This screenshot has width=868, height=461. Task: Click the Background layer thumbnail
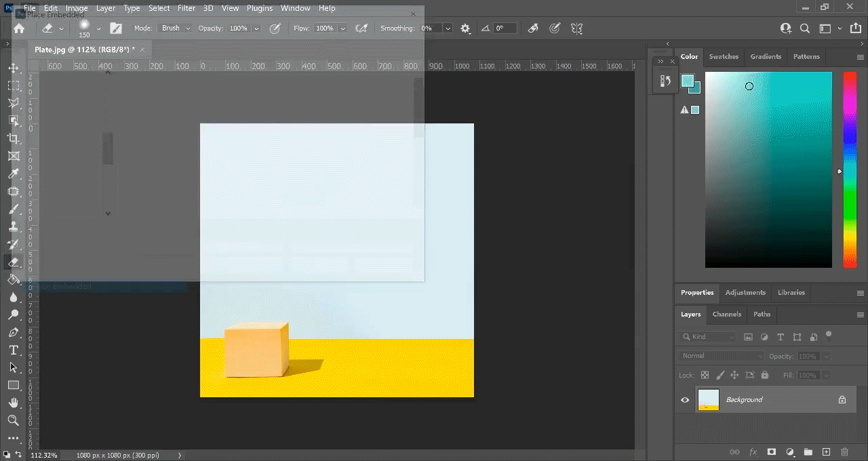point(708,400)
